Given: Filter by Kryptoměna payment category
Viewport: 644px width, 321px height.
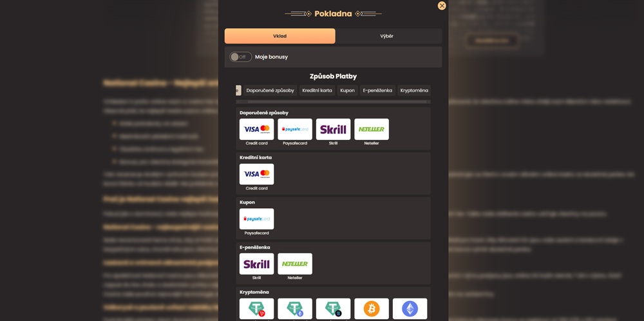Looking at the screenshot, I should [x=414, y=90].
